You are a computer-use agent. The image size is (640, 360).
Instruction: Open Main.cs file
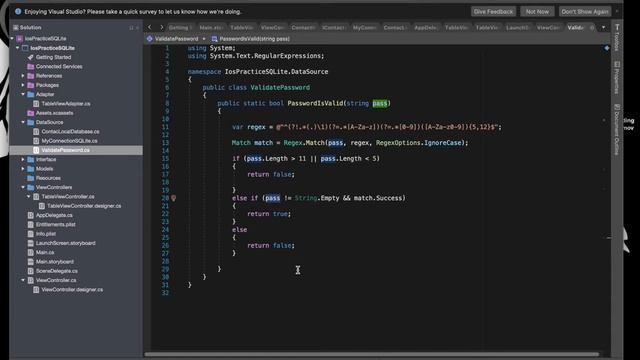[x=45, y=252]
